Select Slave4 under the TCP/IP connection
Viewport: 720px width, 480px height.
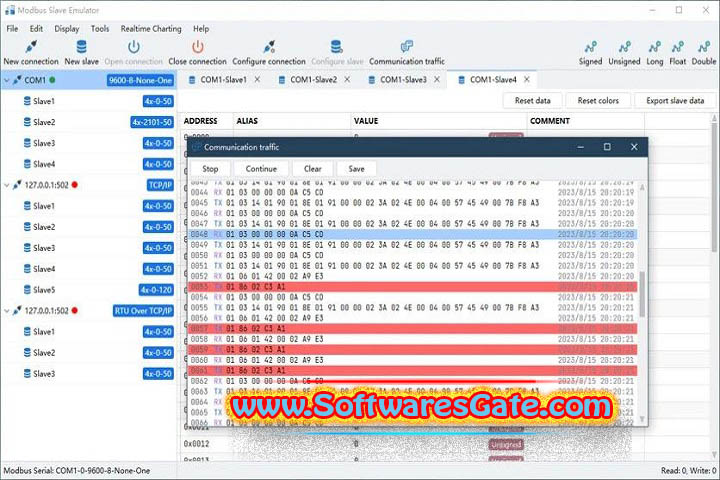point(88,269)
